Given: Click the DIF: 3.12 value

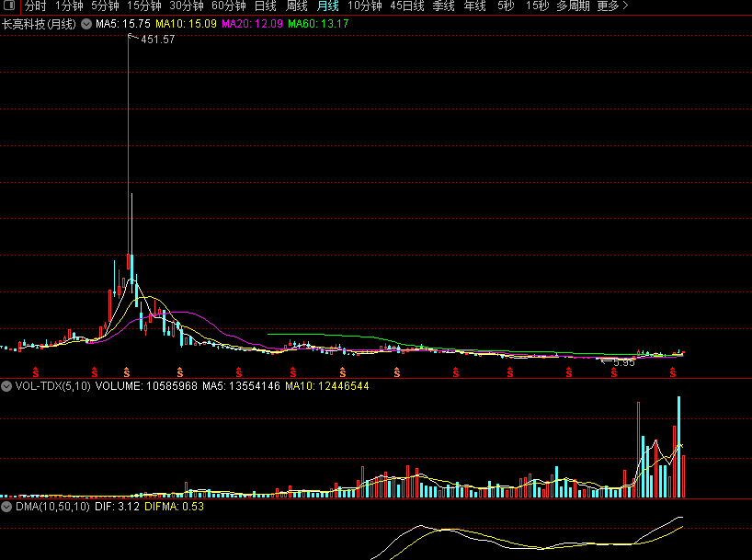Looking at the screenshot, I should (117, 507).
